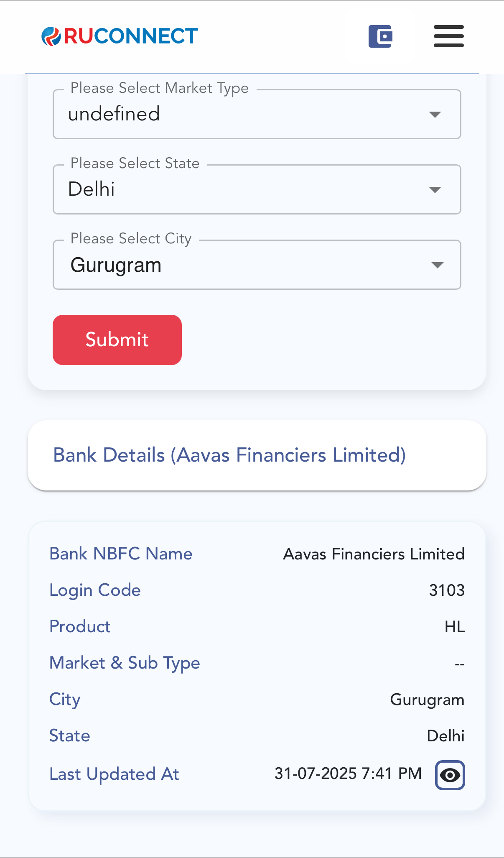Click the Bank NBFC Name label
This screenshot has width=504, height=858.
click(121, 554)
